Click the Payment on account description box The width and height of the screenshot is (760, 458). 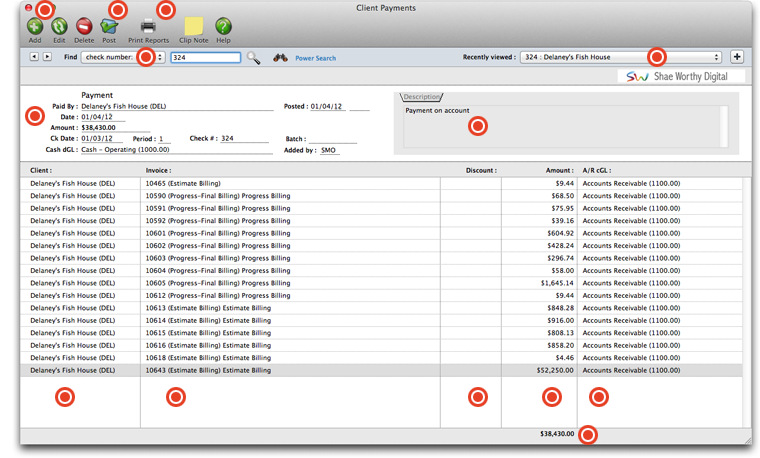coord(562,126)
